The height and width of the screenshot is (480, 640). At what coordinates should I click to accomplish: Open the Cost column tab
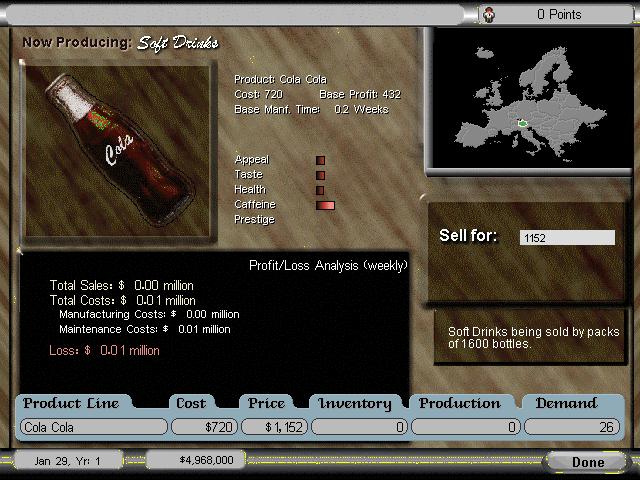pos(191,403)
